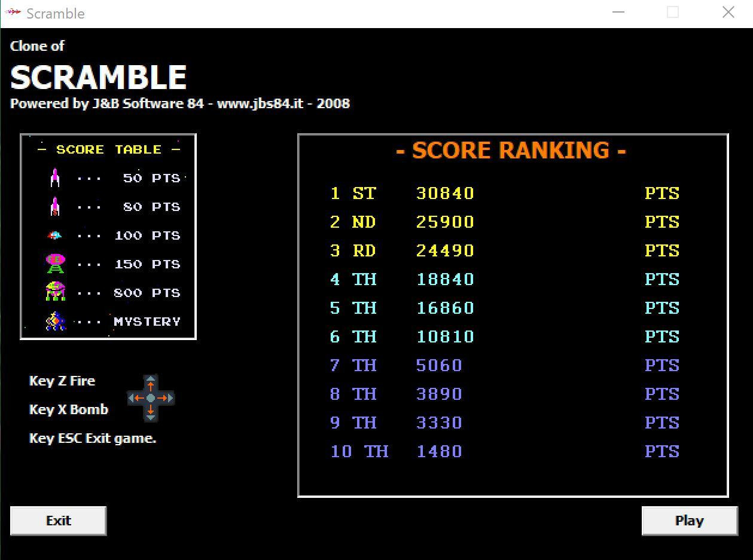Quit using the Exit button

pos(58,521)
